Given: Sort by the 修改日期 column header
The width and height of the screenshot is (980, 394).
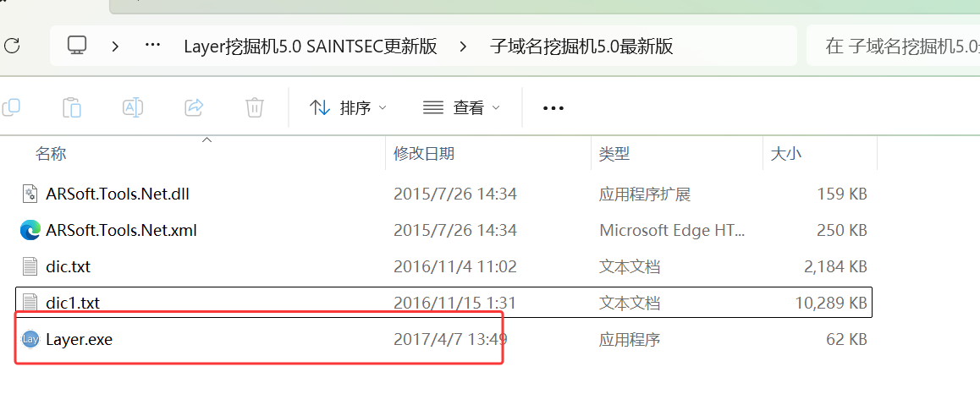Looking at the screenshot, I should click(x=424, y=154).
